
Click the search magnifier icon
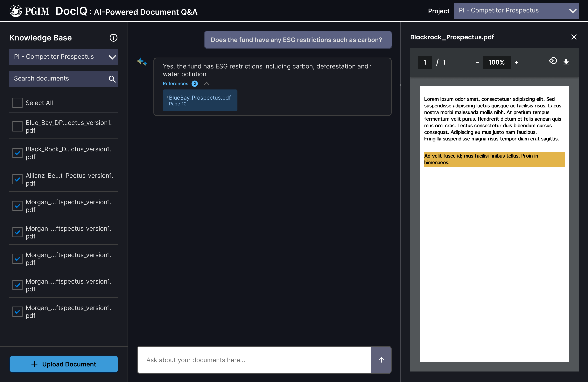point(112,79)
